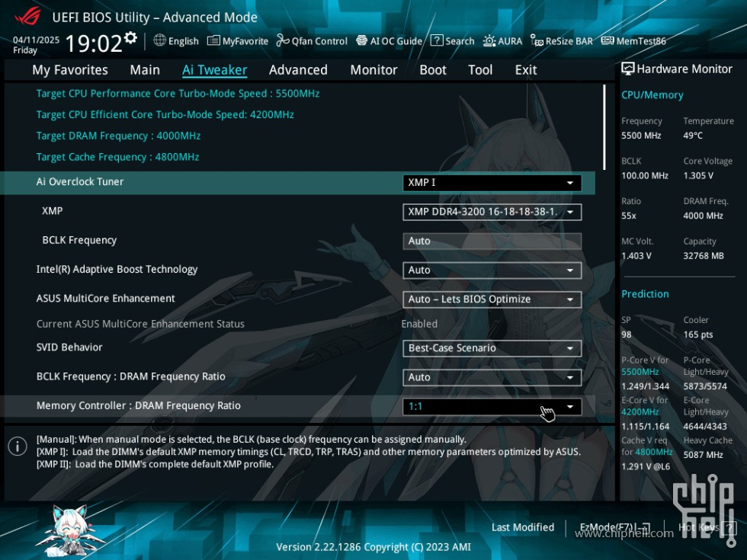Open AURA lighting icon

click(489, 41)
